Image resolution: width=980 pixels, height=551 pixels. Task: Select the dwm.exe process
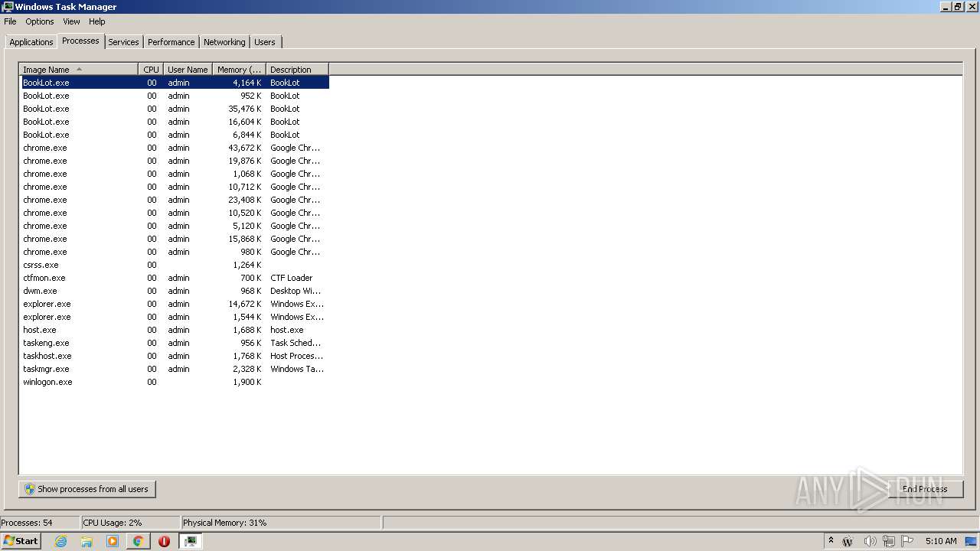(175, 291)
